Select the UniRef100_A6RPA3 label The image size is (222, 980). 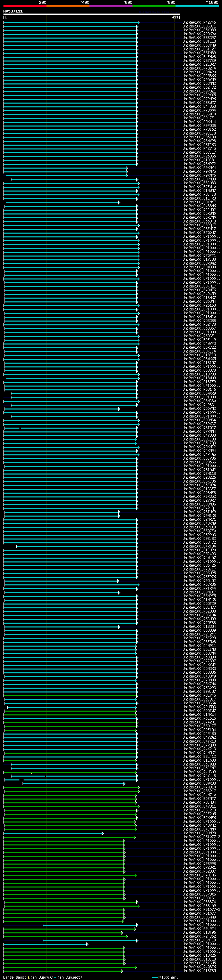(199, 535)
